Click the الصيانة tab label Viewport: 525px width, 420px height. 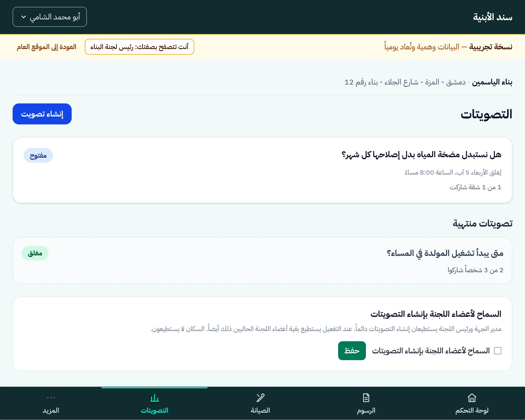pyautogui.click(x=260, y=410)
